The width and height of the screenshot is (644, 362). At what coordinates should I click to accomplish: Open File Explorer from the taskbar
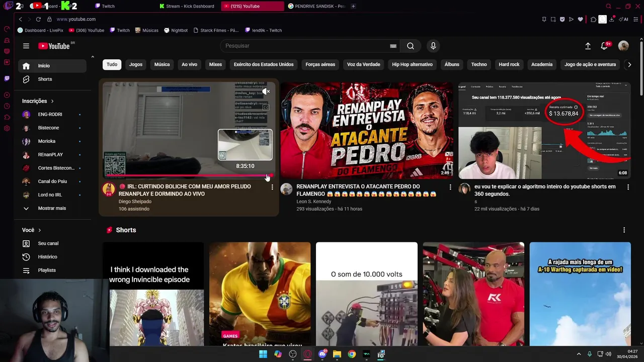point(337,354)
